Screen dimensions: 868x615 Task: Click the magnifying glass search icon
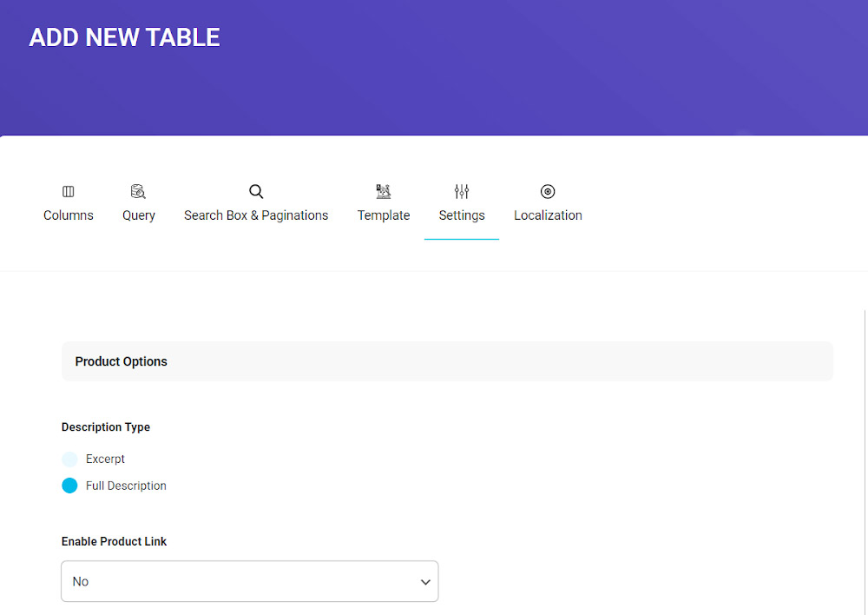(x=256, y=191)
